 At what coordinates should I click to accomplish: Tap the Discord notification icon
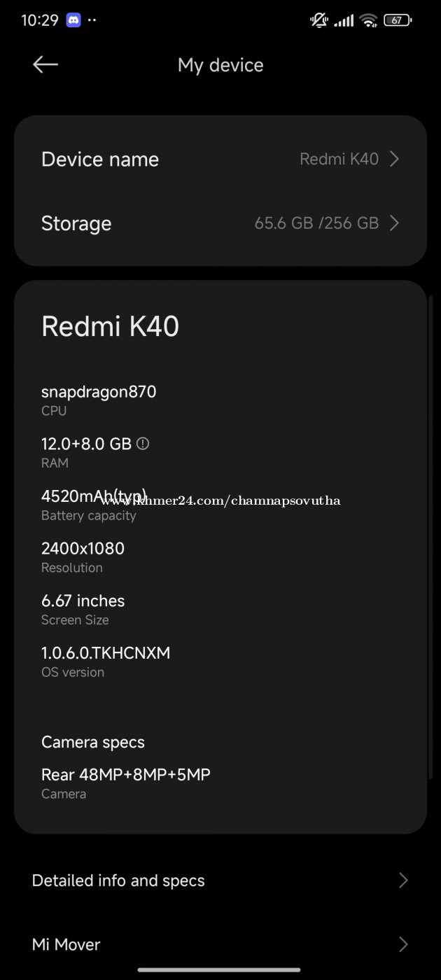pyautogui.click(x=73, y=20)
